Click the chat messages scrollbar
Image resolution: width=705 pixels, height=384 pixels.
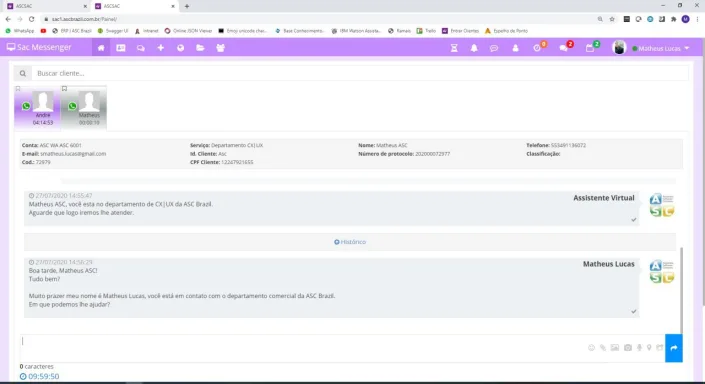coord(681,290)
